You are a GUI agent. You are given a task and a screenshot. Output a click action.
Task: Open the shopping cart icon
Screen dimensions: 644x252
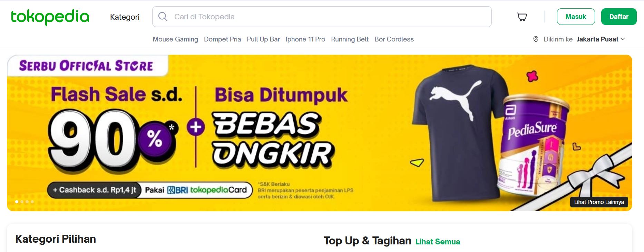tap(521, 17)
